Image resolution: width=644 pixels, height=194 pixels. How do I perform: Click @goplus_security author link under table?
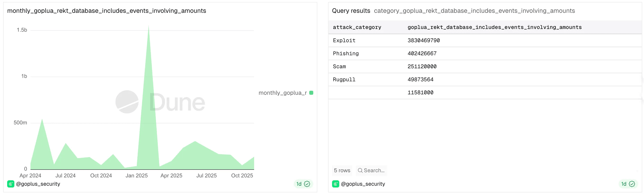[363, 184]
